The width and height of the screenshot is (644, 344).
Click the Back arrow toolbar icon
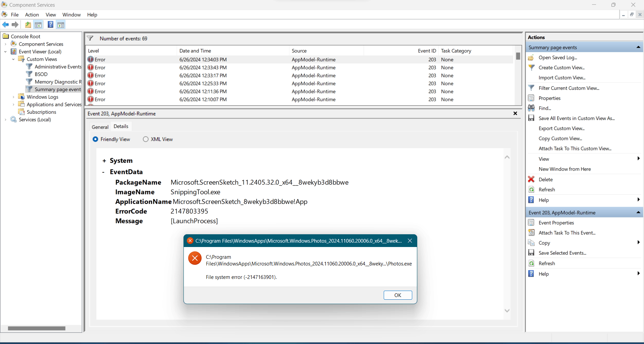[x=5, y=24]
